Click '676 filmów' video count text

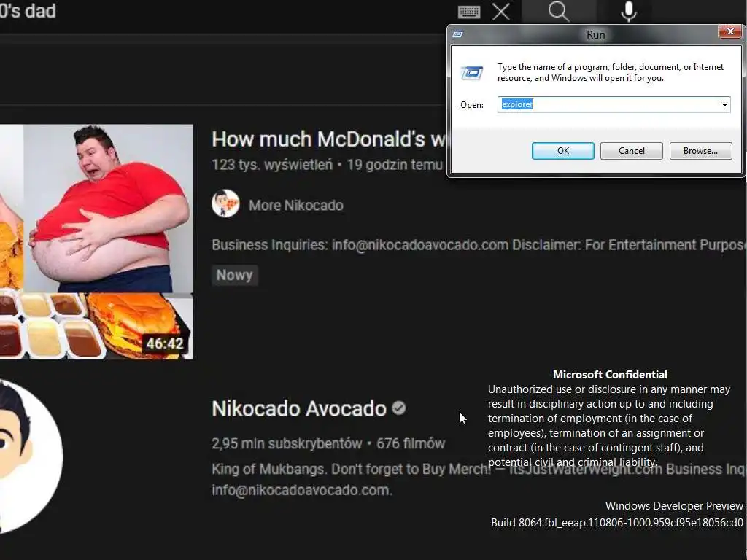[411, 444]
